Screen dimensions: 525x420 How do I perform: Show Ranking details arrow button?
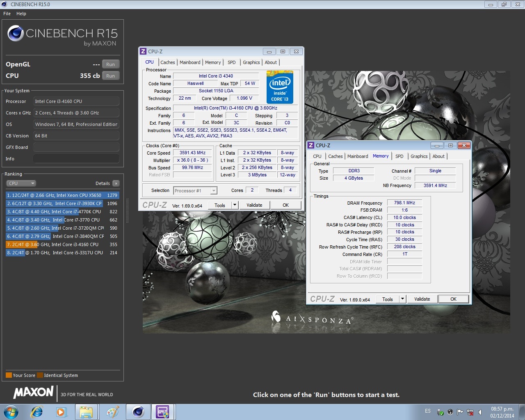[x=116, y=183]
